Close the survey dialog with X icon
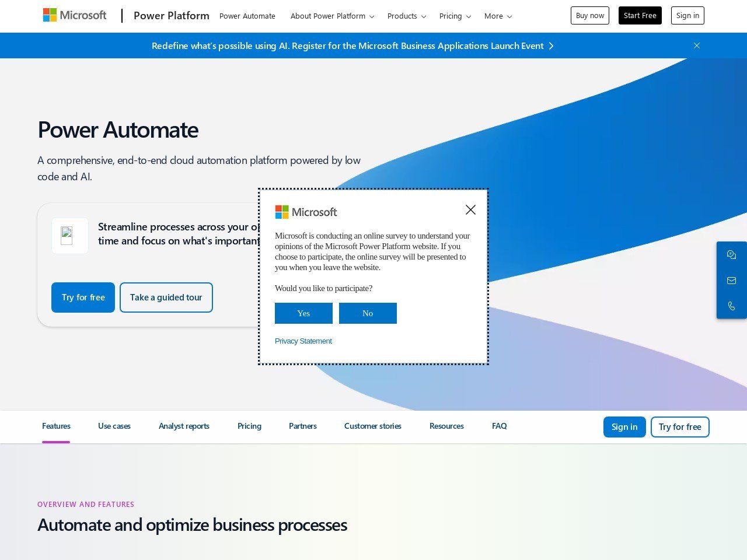The image size is (747, 560). point(470,210)
